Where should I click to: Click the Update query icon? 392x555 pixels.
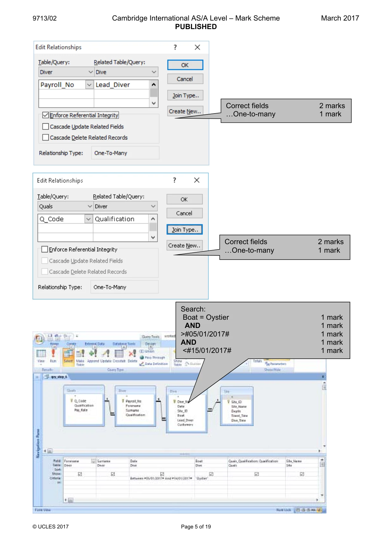pyautogui.click(x=106, y=353)
